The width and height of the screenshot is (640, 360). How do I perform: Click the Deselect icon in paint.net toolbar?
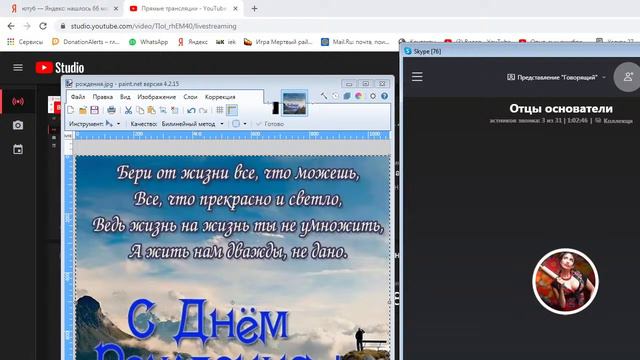[174, 110]
